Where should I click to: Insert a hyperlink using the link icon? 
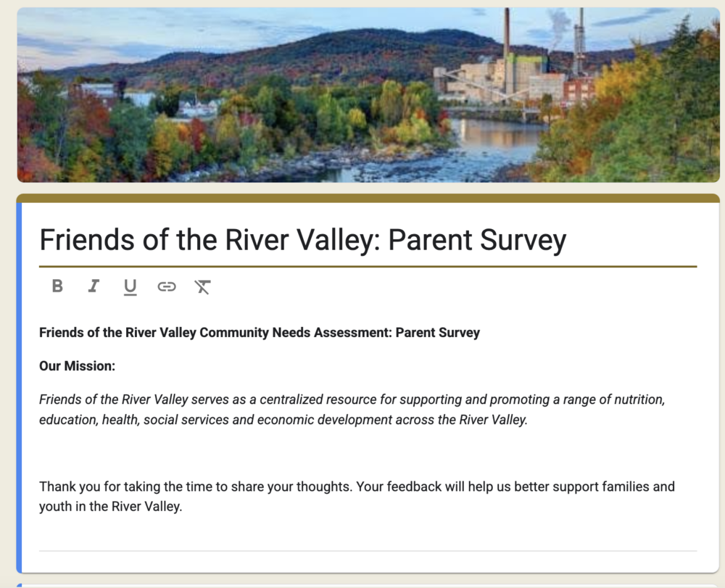coord(166,286)
